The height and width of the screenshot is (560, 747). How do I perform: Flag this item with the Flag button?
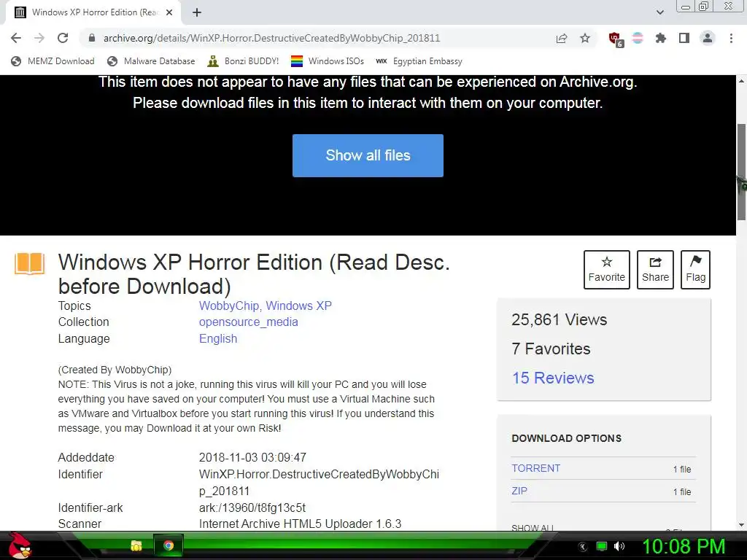[x=695, y=270]
